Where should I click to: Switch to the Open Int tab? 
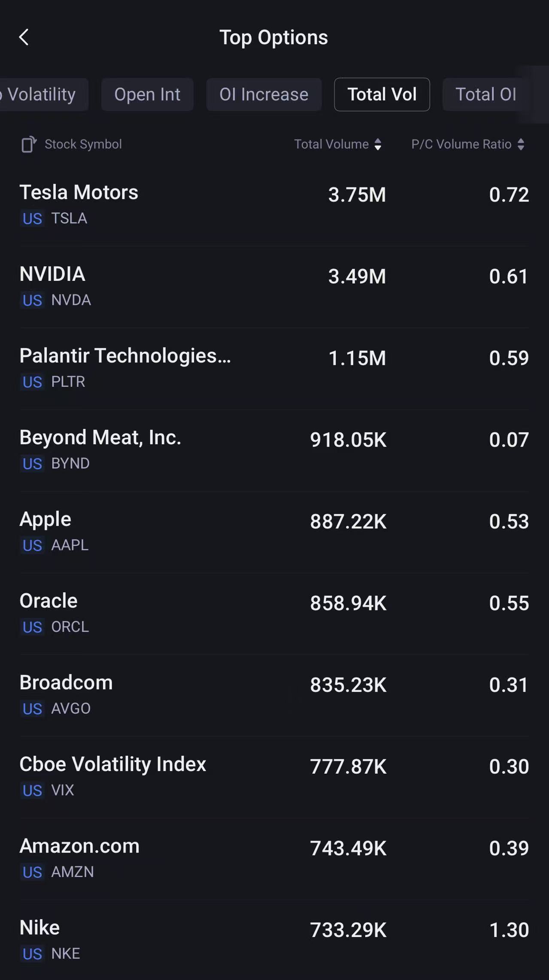[147, 94]
